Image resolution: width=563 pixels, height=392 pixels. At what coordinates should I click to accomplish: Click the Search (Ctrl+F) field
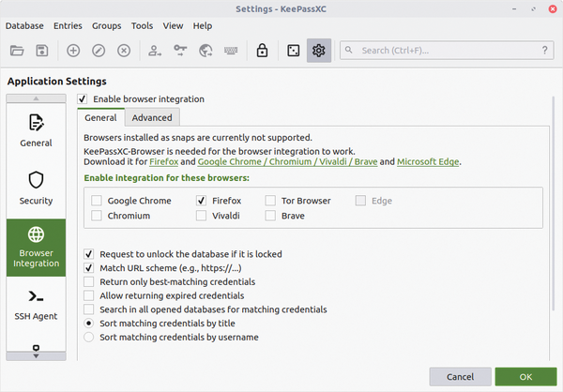pyautogui.click(x=447, y=51)
